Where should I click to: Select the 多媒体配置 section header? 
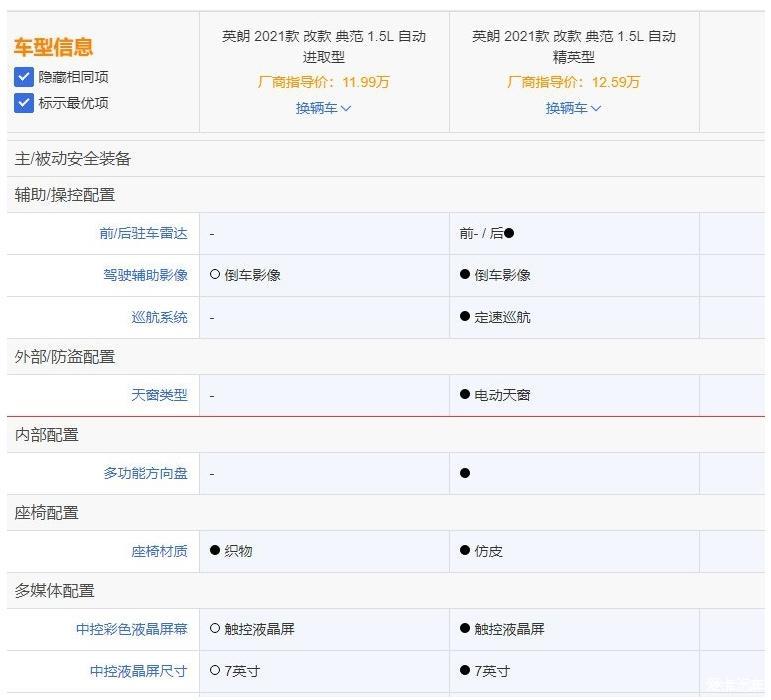[x=386, y=591]
